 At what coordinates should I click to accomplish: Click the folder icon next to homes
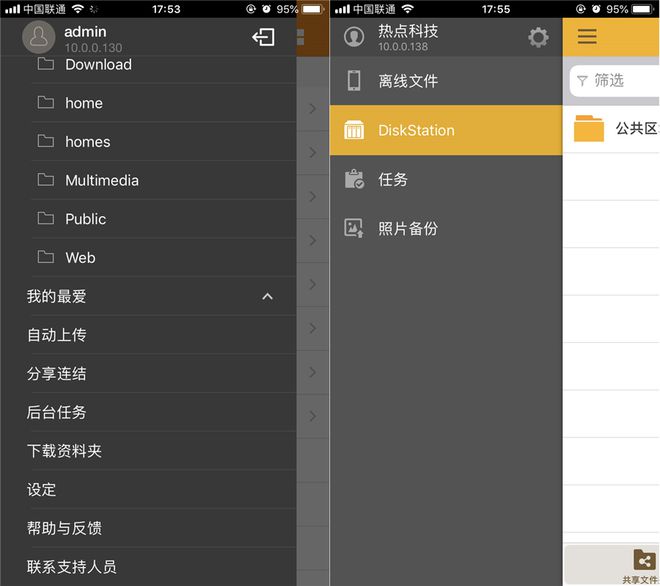(x=45, y=141)
